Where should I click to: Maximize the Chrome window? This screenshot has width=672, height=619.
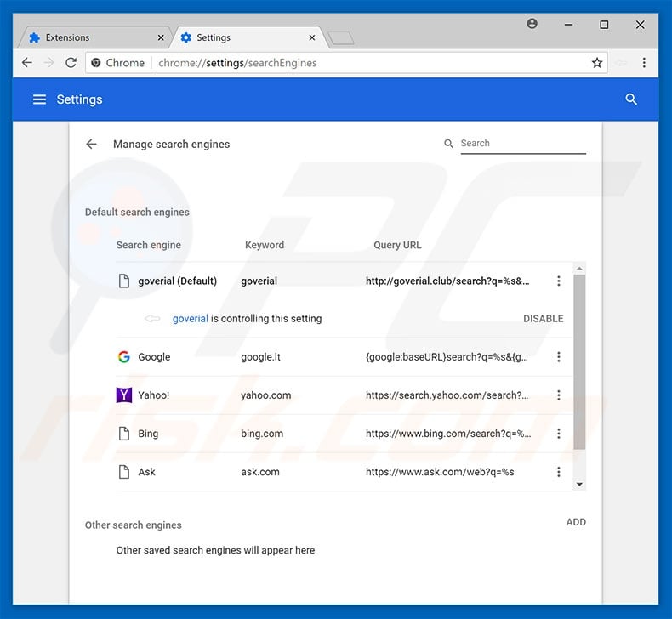[x=604, y=25]
